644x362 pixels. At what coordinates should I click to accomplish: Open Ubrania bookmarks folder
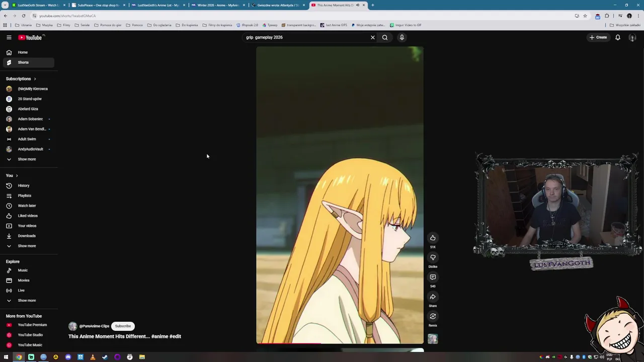(x=23, y=25)
